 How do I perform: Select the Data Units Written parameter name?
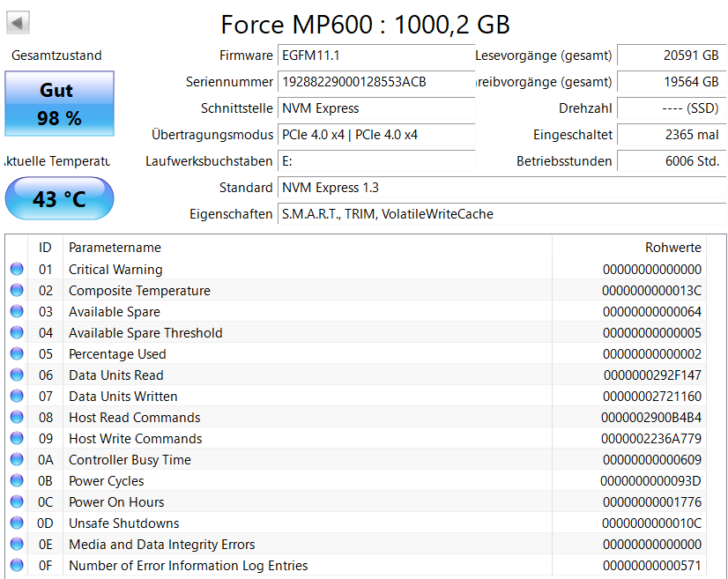pos(123,397)
